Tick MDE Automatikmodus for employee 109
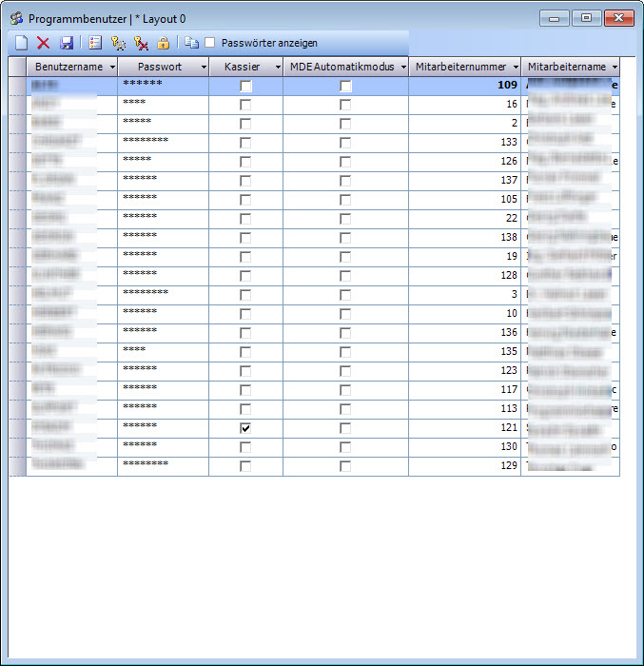 coord(345,86)
